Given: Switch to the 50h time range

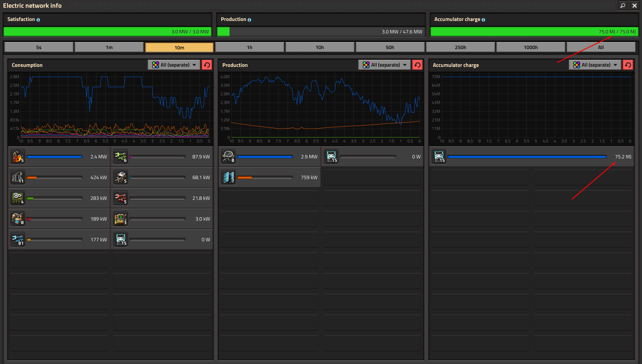Looking at the screenshot, I should point(390,47).
